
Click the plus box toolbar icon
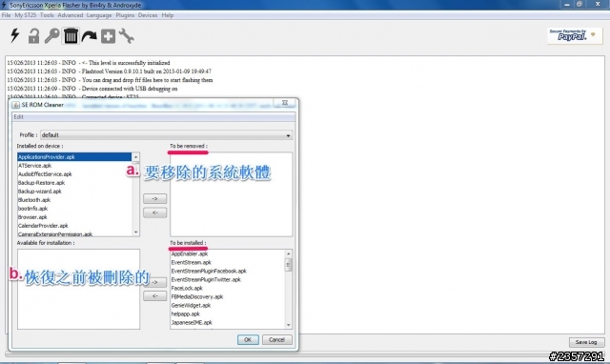point(108,36)
